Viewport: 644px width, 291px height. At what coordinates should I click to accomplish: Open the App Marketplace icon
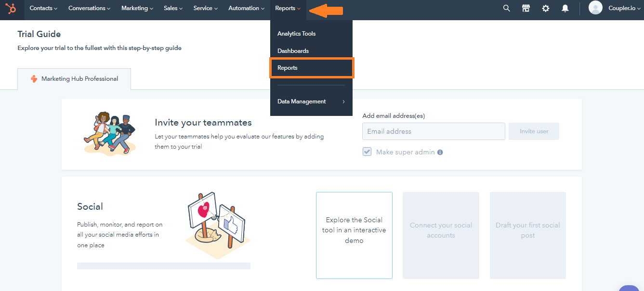[526, 8]
